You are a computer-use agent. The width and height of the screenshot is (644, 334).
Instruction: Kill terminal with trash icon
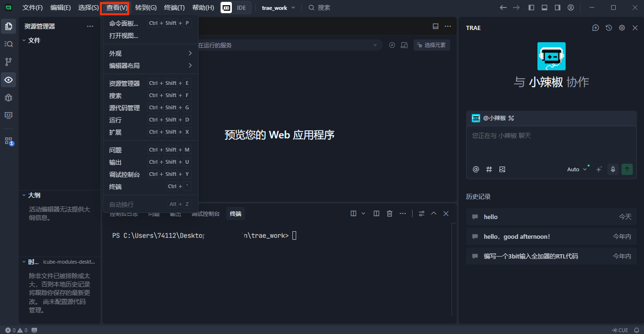tap(390, 213)
